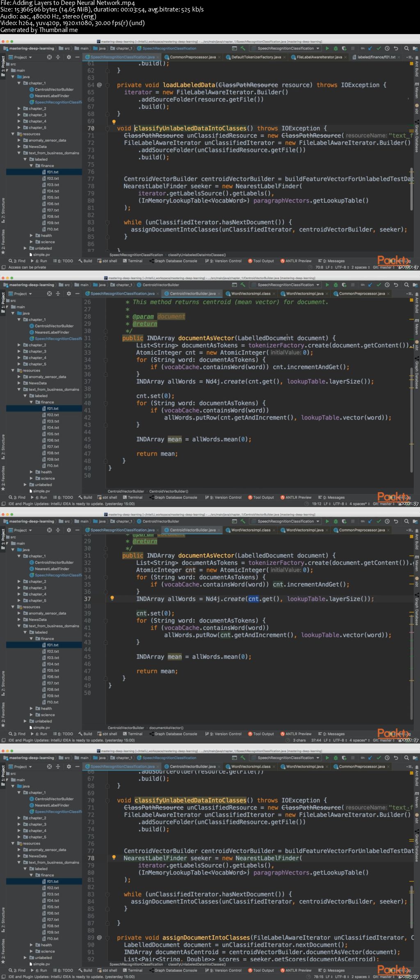Viewport: 420px width, 980px height.
Task: Select SpeechRecognitionClassification.java tab in the 00:02:27 frame
Action: pos(122,530)
